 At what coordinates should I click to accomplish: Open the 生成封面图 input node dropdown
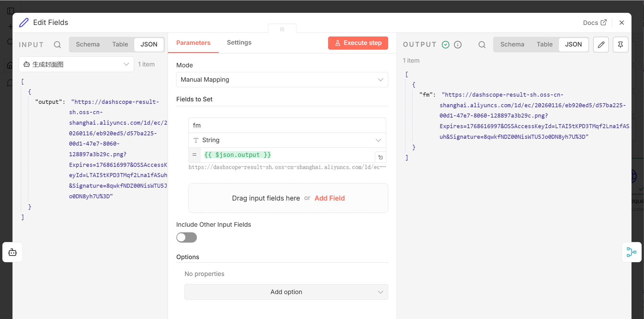[x=76, y=64]
